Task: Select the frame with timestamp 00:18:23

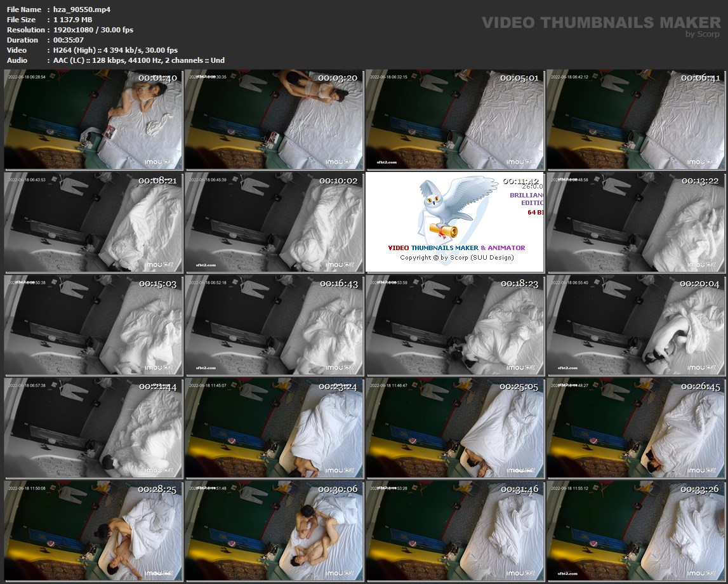Action: pyautogui.click(x=455, y=326)
